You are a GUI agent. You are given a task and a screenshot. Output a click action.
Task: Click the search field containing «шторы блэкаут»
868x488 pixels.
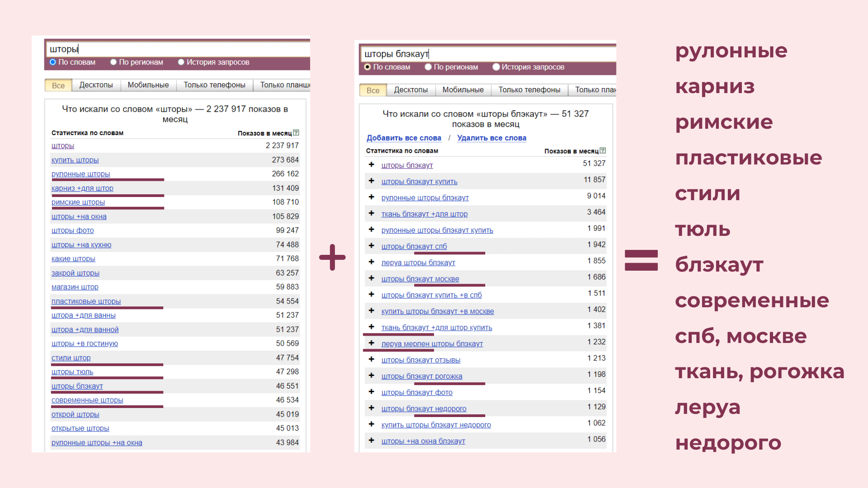click(x=489, y=54)
